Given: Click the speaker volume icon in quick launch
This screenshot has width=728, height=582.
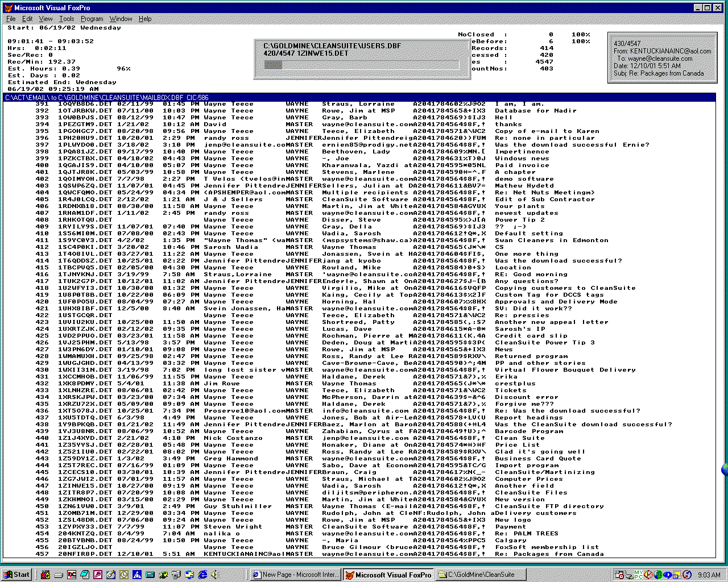Looking at the screenshot, I should [x=214, y=575].
